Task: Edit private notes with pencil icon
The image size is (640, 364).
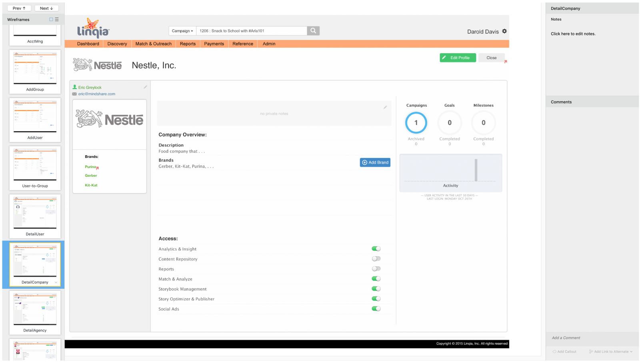Action: tap(385, 107)
